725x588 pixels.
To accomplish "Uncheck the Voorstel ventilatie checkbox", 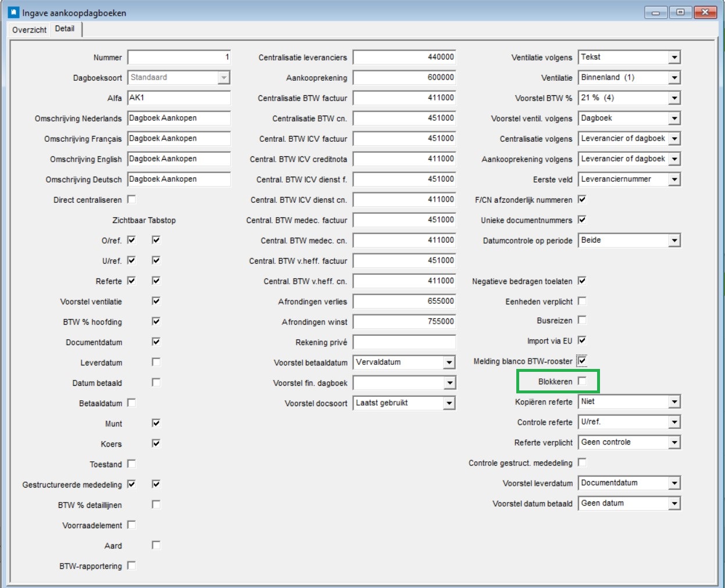I will click(156, 301).
